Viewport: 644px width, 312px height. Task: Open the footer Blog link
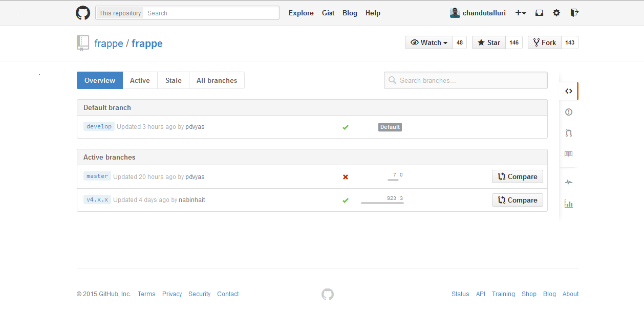(x=549, y=294)
